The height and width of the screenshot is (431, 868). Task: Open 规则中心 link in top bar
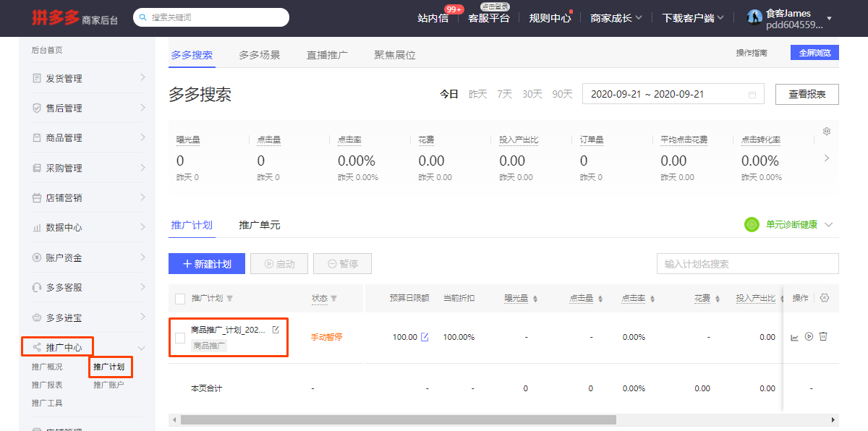[x=550, y=18]
